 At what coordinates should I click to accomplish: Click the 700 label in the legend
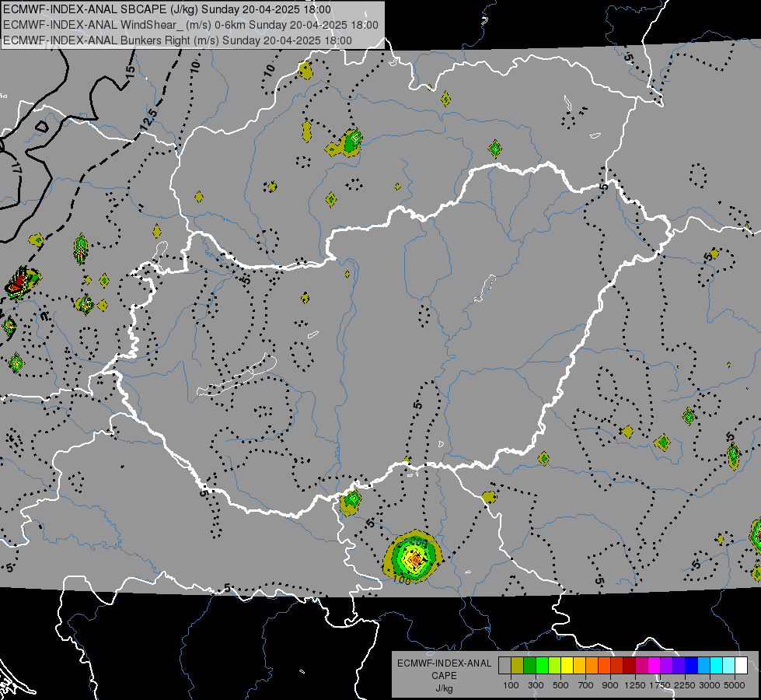coord(586,685)
